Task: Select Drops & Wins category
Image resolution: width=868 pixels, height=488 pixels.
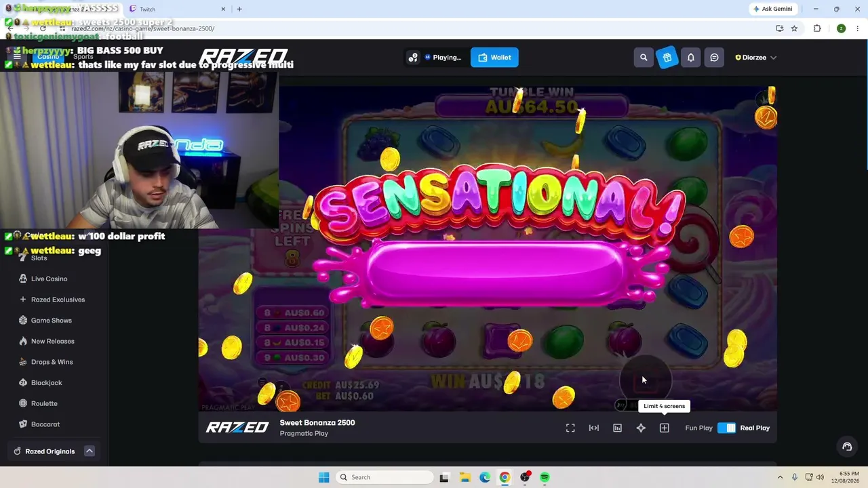Action: (x=52, y=362)
